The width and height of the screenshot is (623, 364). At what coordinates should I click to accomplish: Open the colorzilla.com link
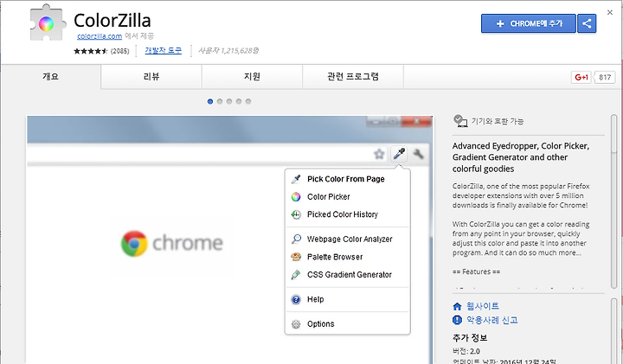[x=100, y=36]
